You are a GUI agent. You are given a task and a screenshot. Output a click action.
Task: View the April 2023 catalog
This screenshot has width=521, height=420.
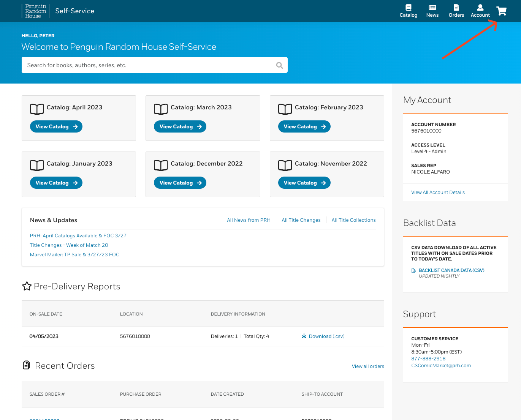point(56,127)
